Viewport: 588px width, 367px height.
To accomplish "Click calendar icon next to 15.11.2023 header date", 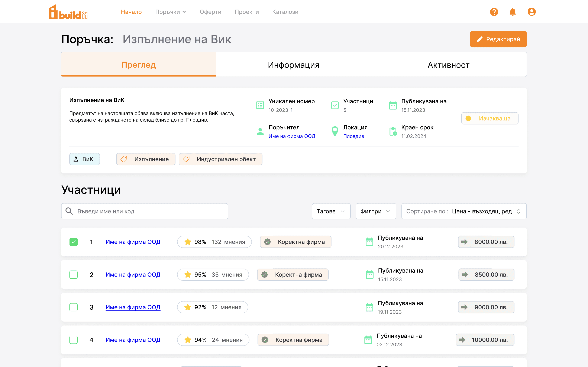I will coord(393,105).
